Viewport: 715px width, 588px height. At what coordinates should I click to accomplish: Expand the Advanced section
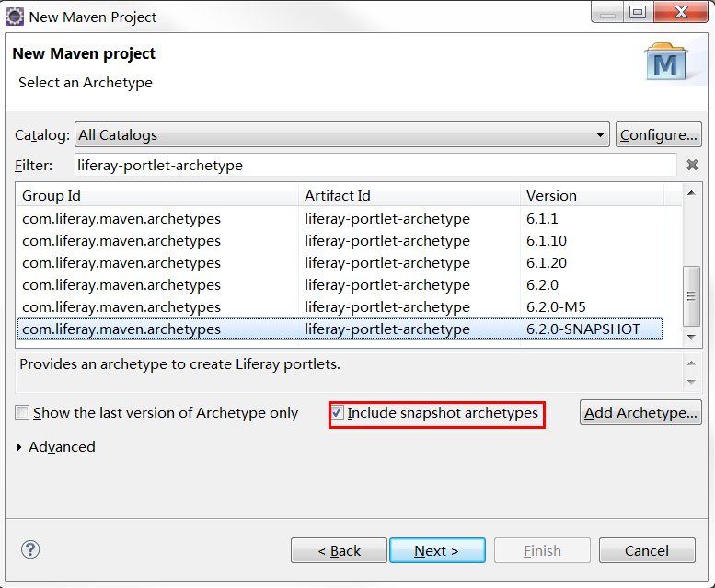[x=21, y=447]
